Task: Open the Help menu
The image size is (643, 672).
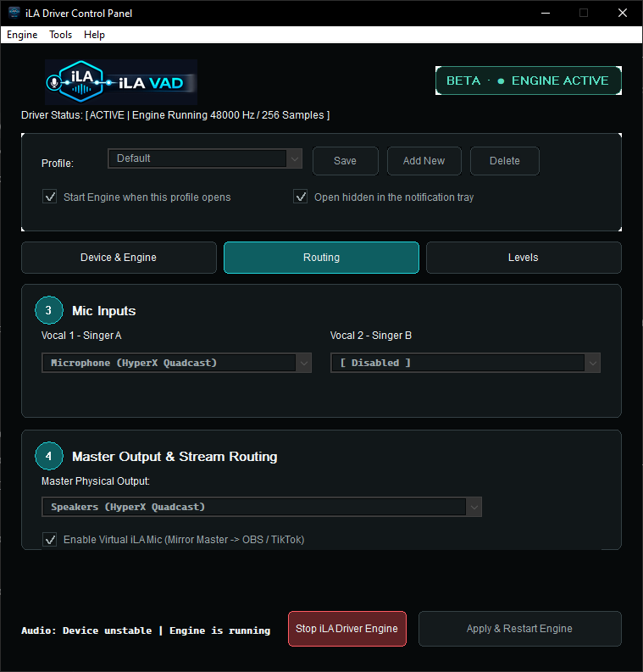Action: pos(94,35)
